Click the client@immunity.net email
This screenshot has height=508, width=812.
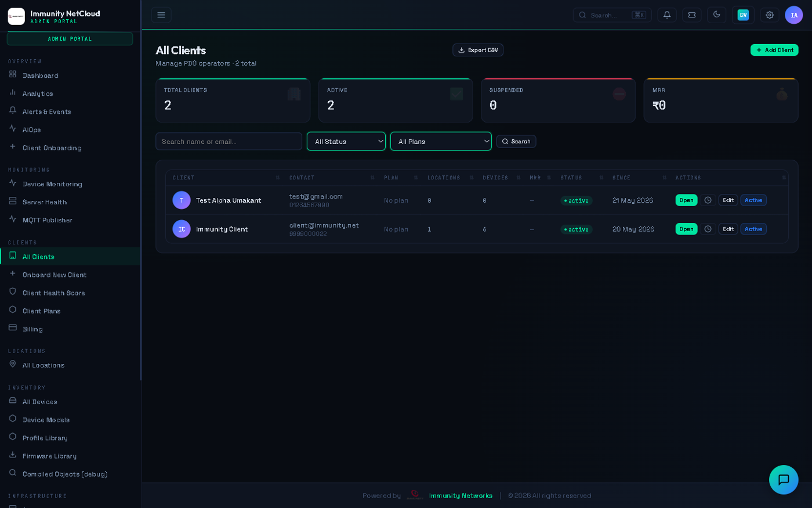point(324,225)
